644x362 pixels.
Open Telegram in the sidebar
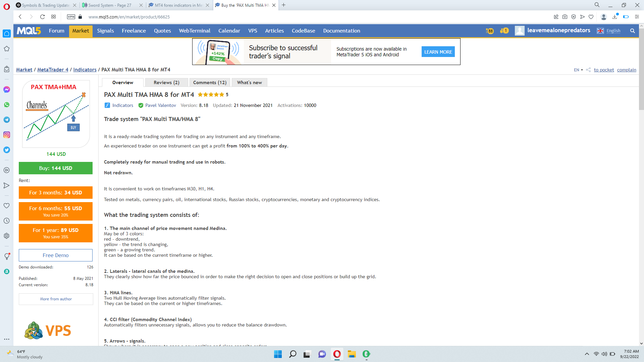[x=7, y=120]
